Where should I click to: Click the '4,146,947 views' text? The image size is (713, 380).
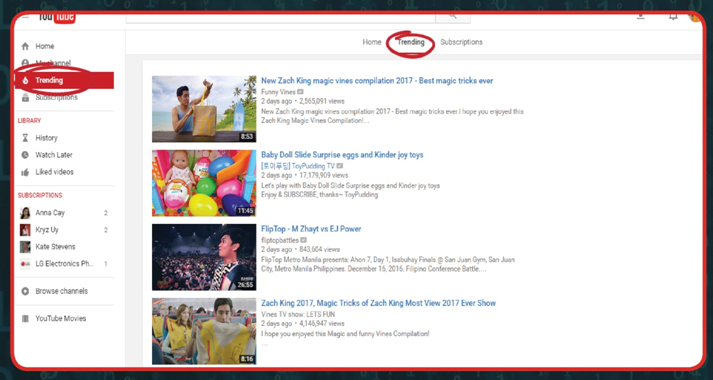coord(322,324)
